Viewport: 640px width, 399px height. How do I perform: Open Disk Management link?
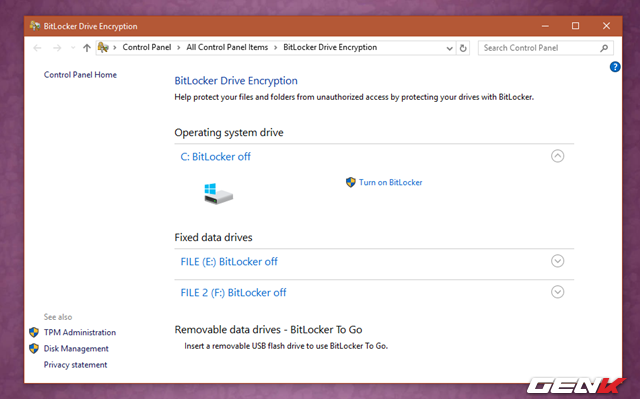coord(76,349)
